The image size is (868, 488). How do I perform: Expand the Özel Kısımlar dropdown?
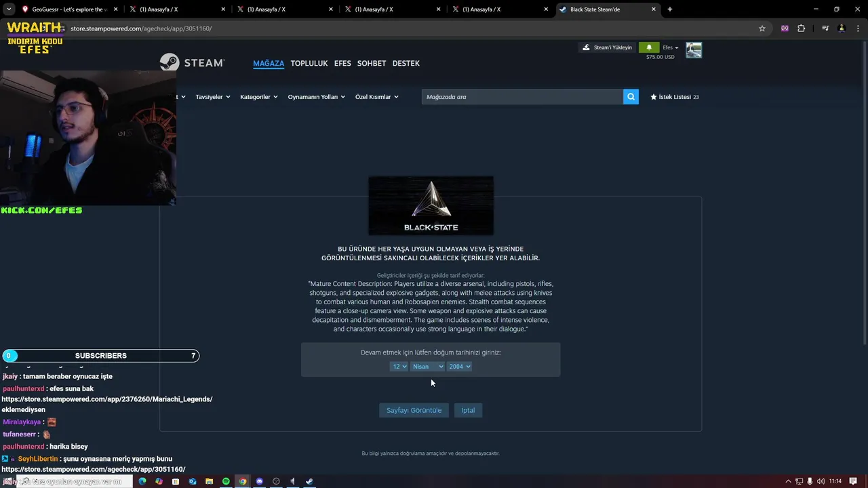click(377, 97)
